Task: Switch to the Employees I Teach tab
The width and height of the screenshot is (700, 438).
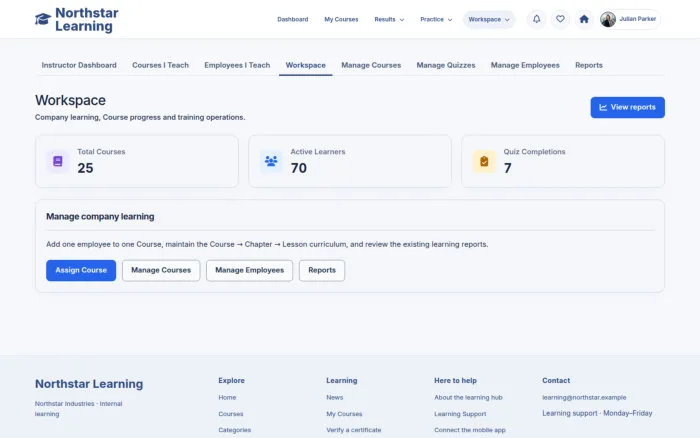Action: tap(237, 65)
